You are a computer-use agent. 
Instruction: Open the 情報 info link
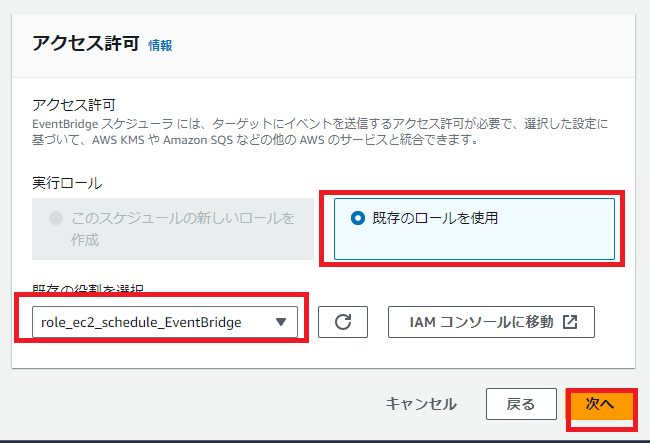[x=160, y=45]
